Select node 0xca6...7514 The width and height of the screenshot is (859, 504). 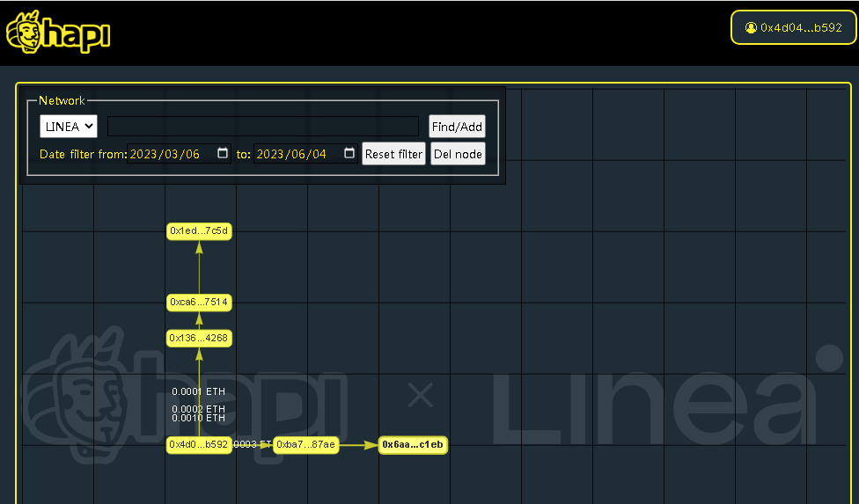199,302
